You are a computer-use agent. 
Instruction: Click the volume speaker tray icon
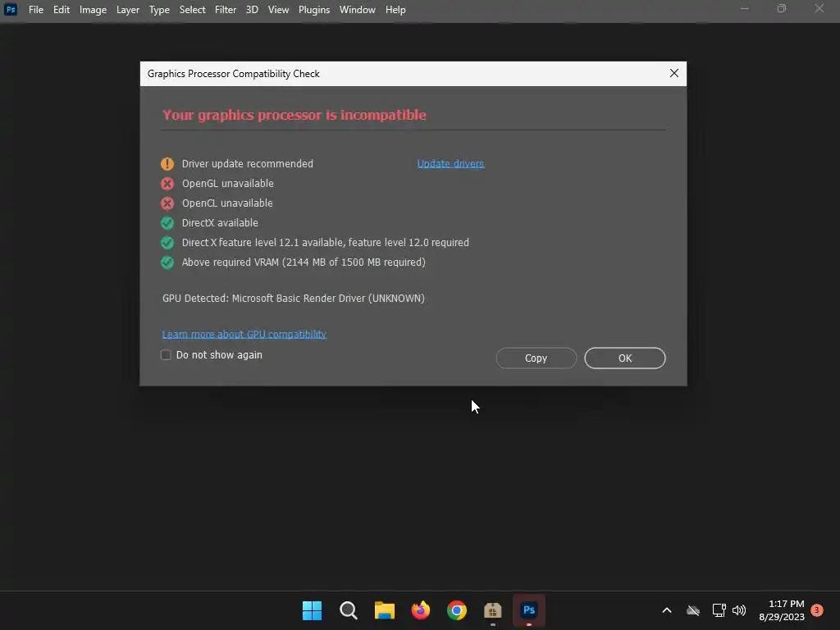(739, 610)
